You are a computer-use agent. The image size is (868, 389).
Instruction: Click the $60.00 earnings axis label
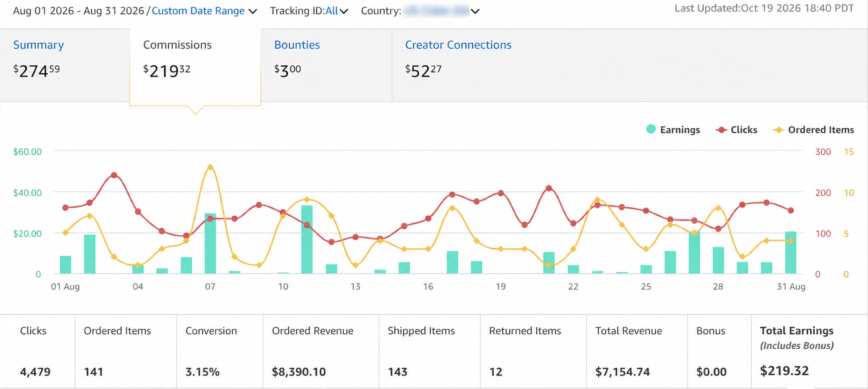pos(27,152)
